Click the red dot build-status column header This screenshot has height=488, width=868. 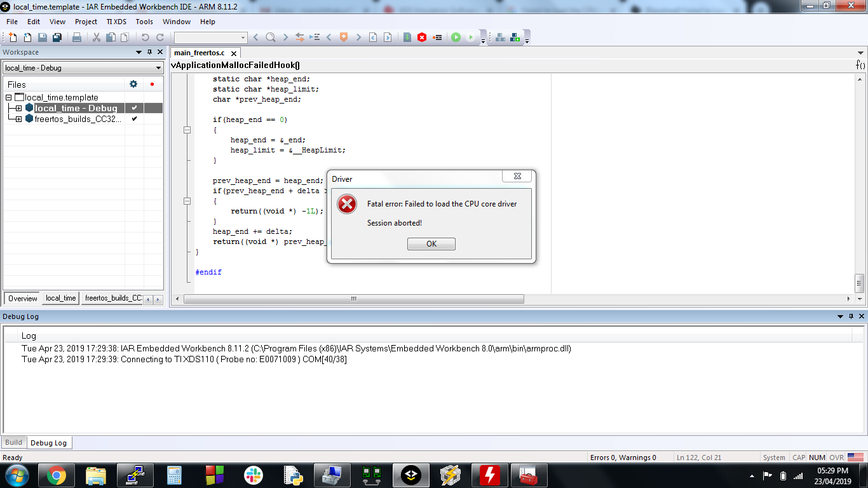152,84
